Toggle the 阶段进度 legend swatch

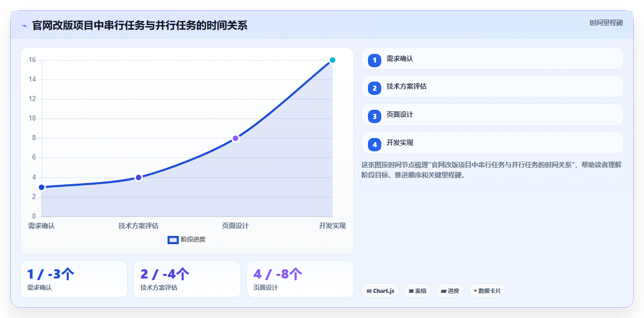(173, 240)
